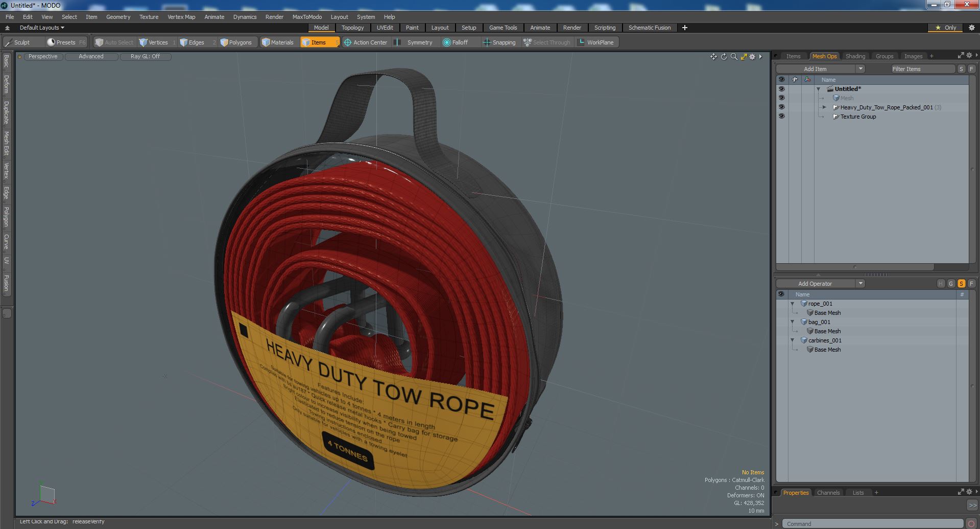Open the Presets browser
This screenshot has width=980, height=529.
(x=66, y=42)
